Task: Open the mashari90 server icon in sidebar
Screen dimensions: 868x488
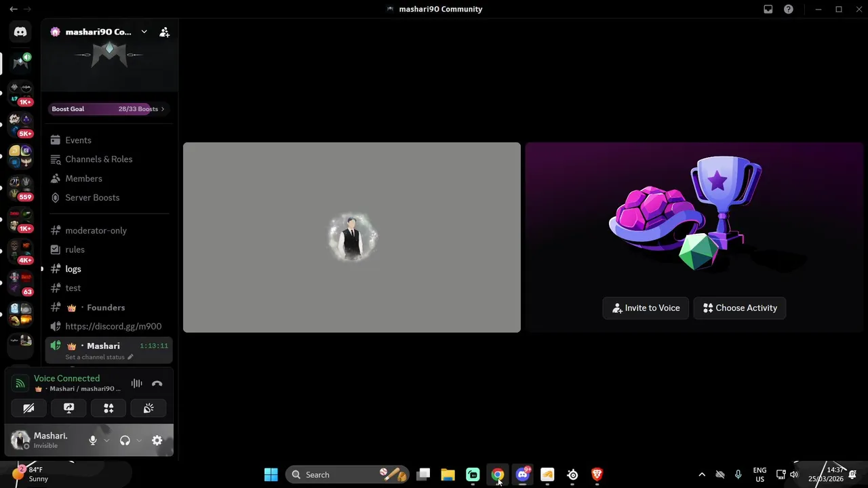Action: pyautogui.click(x=20, y=62)
